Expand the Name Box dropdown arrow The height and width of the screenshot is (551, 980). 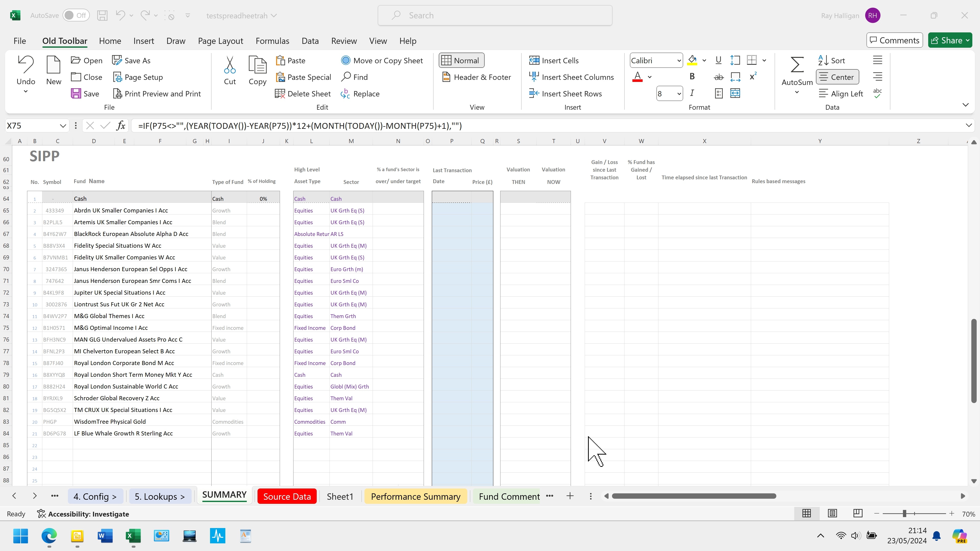point(63,126)
